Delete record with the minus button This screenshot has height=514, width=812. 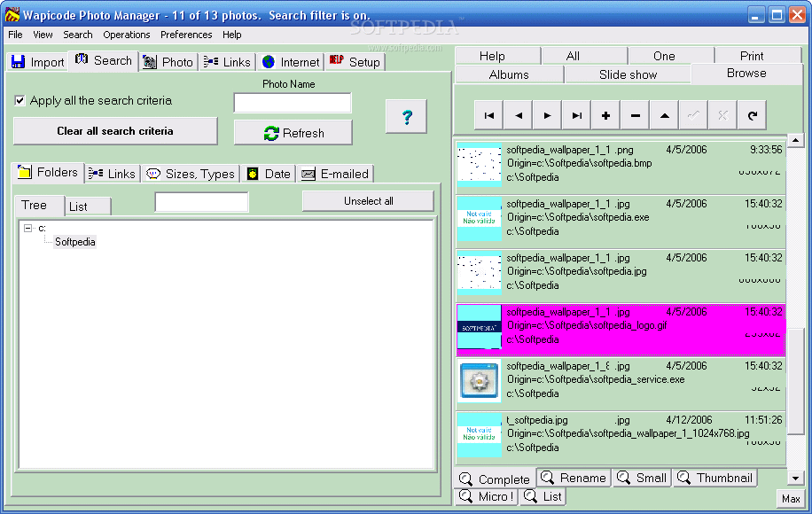pos(636,115)
